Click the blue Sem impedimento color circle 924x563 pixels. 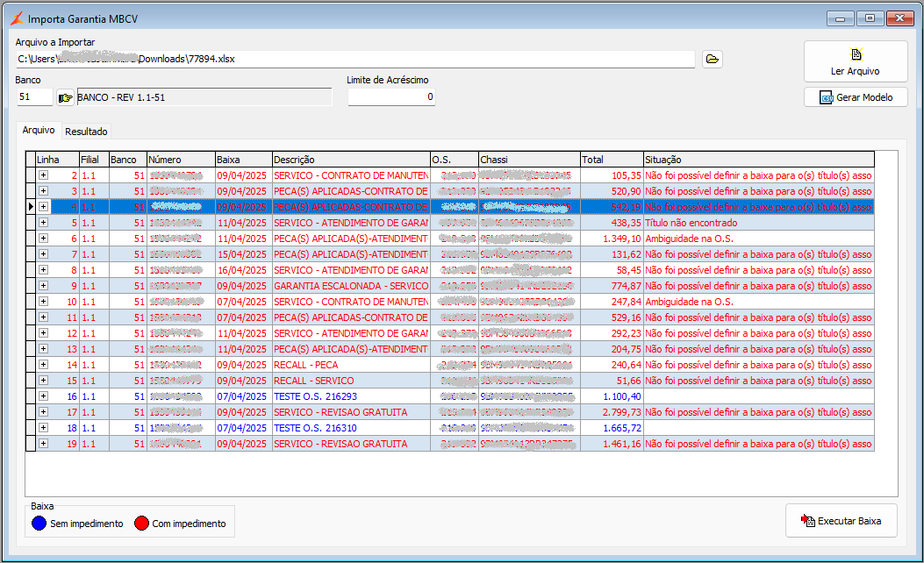click(x=39, y=523)
